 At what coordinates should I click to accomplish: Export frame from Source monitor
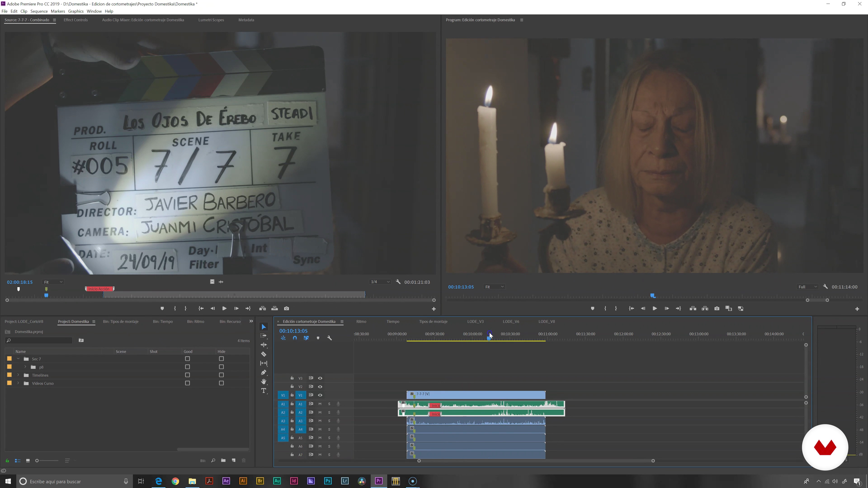coord(286,308)
